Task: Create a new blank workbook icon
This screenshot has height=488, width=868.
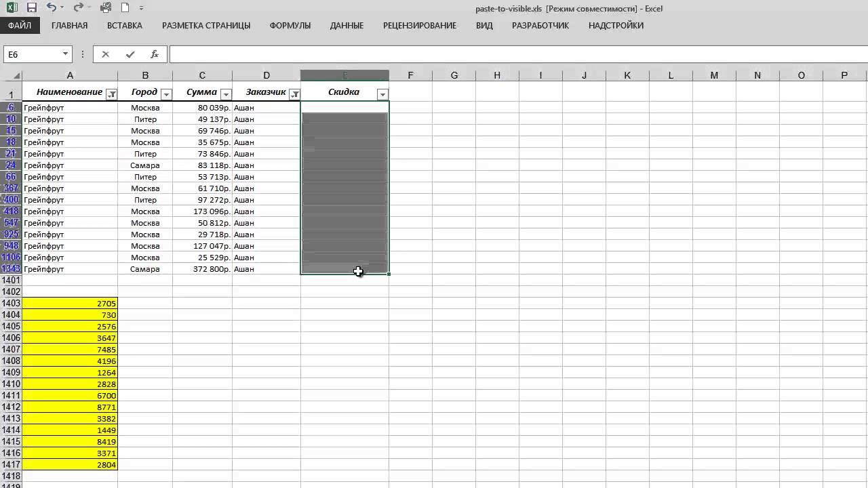Action: tap(125, 8)
